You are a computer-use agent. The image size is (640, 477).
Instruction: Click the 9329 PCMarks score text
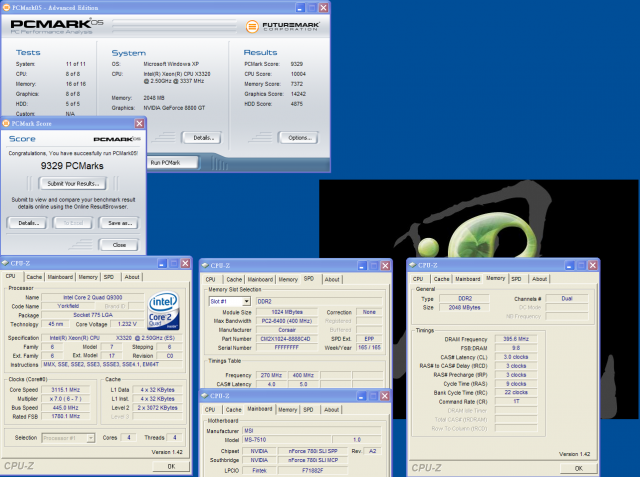[x=72, y=166]
